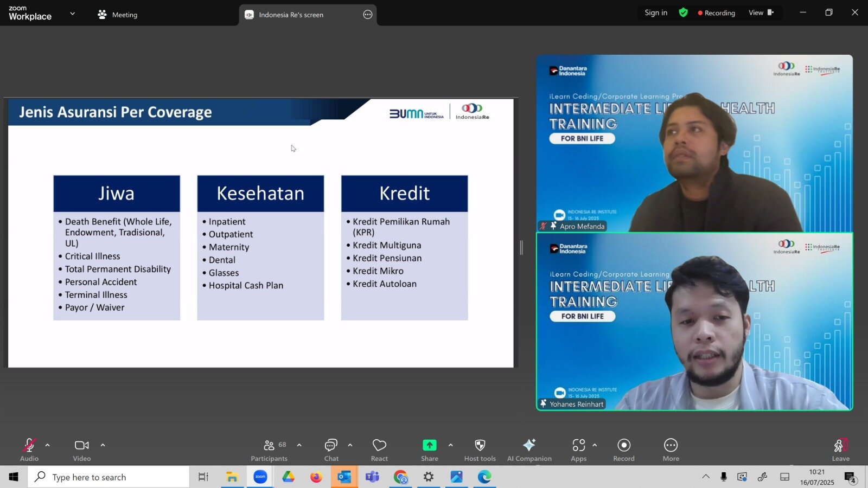Open the Apps button
Viewport: 868px width, 488px height.
[x=578, y=450]
